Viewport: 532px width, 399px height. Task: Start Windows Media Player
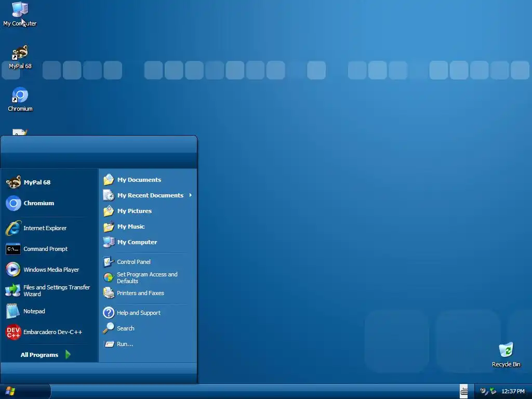pos(49,270)
